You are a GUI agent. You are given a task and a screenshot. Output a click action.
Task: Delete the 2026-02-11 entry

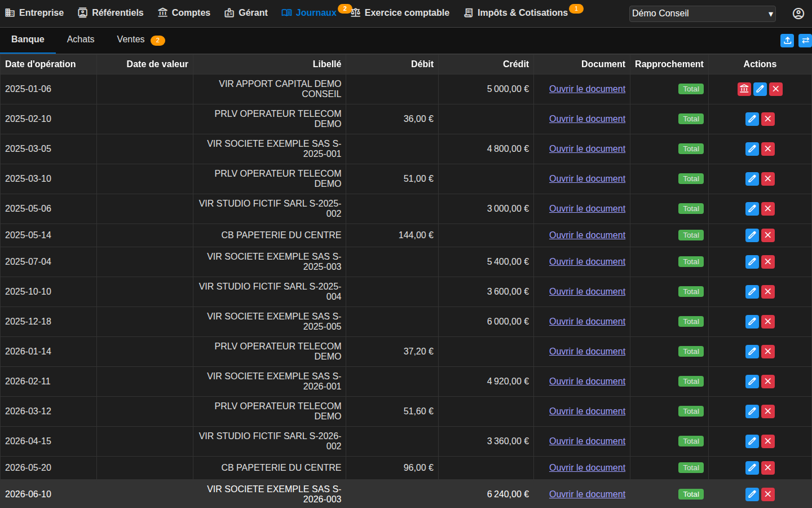(768, 382)
